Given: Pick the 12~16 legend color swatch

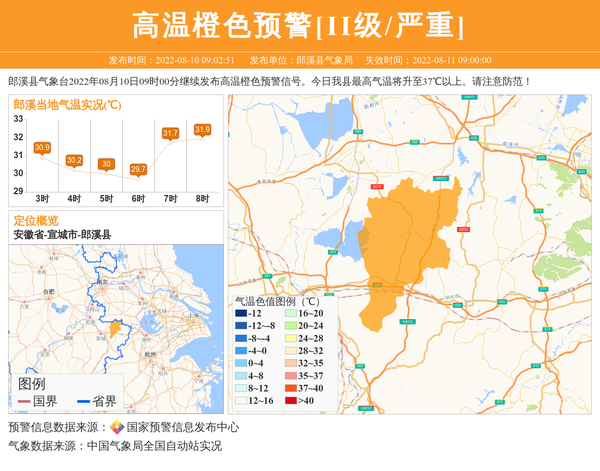Looking at the screenshot, I should pyautogui.click(x=241, y=401).
